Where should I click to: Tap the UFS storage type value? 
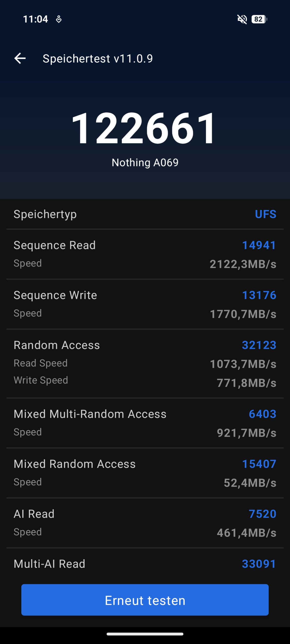265,214
